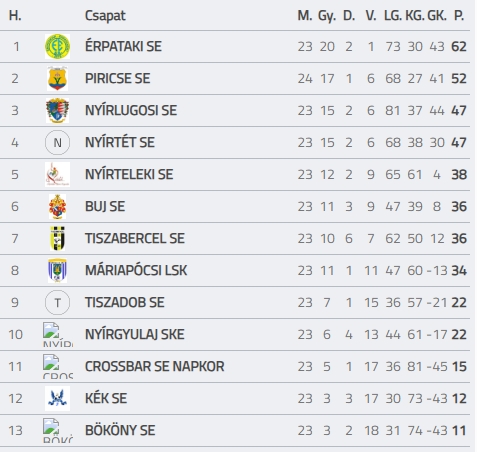Click the PIRICSE SE team name

coord(118,79)
